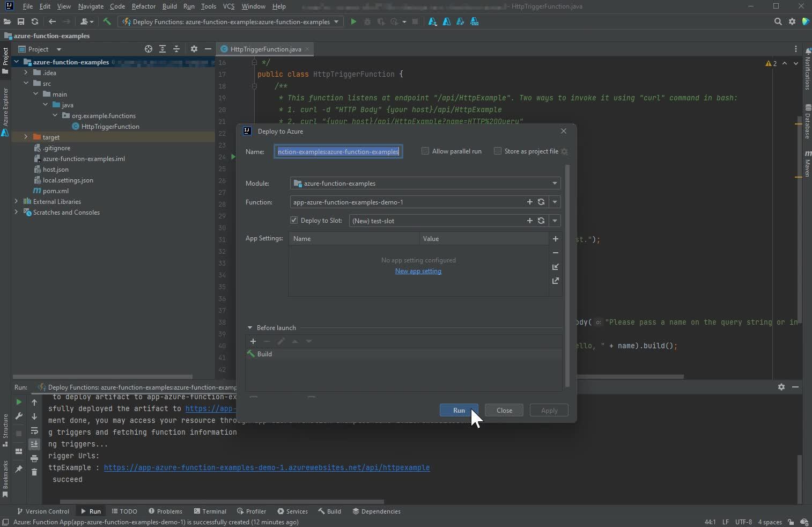
Task: Add a Before launch task
Action: click(x=253, y=341)
